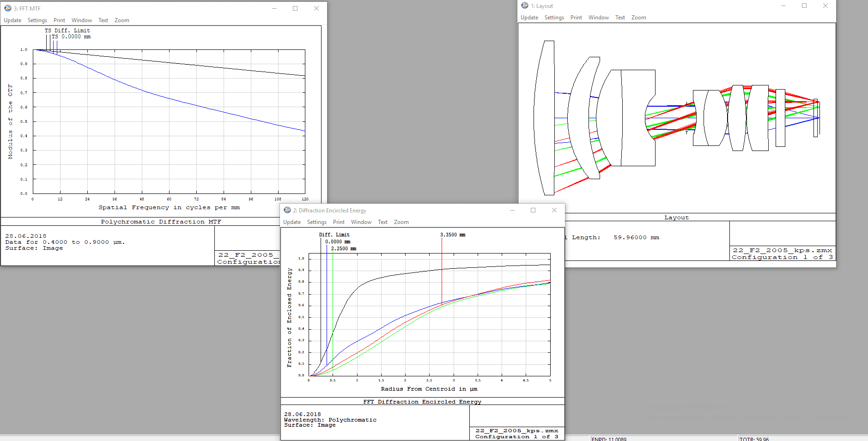
Task: Open Settings in Diffraction Encircled Energy window
Action: click(317, 222)
